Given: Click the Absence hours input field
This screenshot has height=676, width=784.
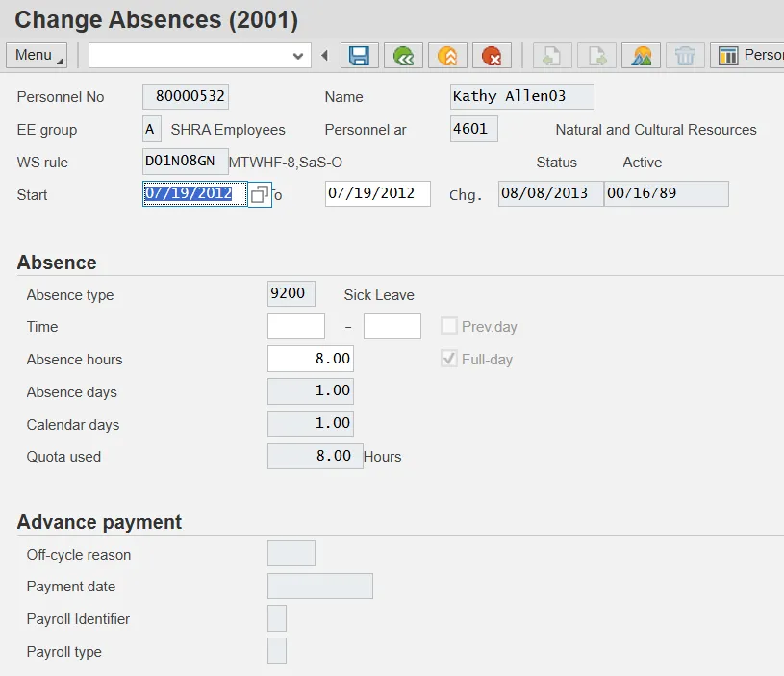Looking at the screenshot, I should pyautogui.click(x=310, y=360).
